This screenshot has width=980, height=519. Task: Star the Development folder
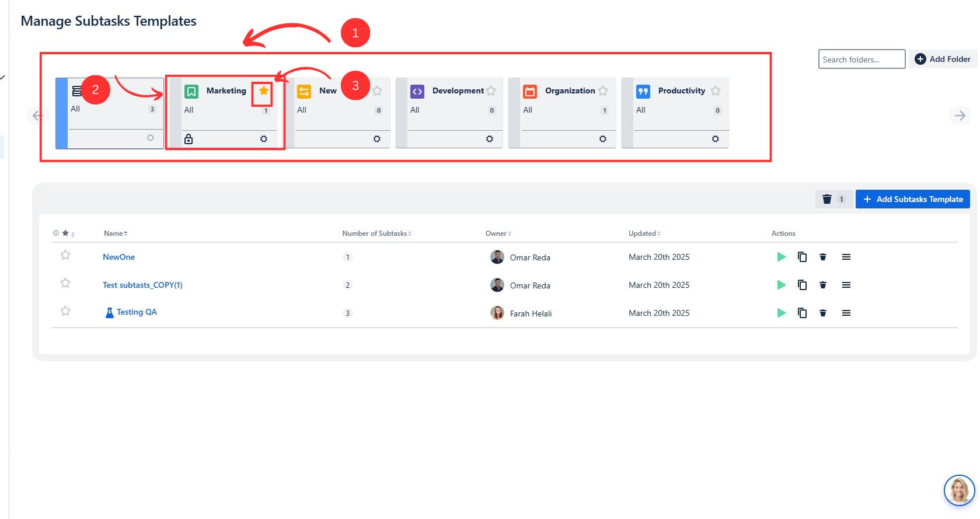491,91
